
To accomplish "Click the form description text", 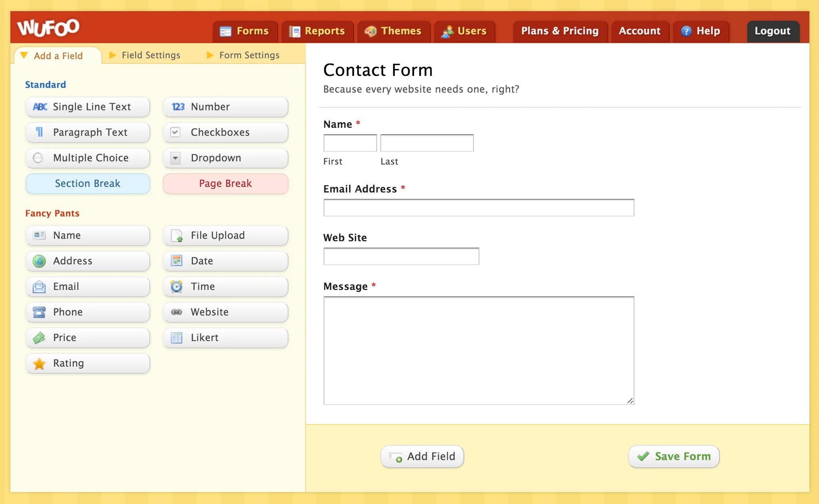I will click(x=421, y=89).
